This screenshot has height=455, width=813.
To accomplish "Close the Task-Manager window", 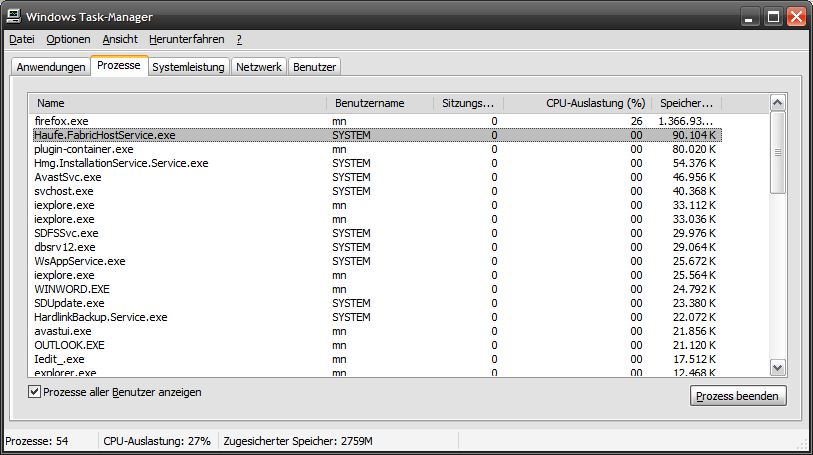I will pyautogui.click(x=796, y=17).
